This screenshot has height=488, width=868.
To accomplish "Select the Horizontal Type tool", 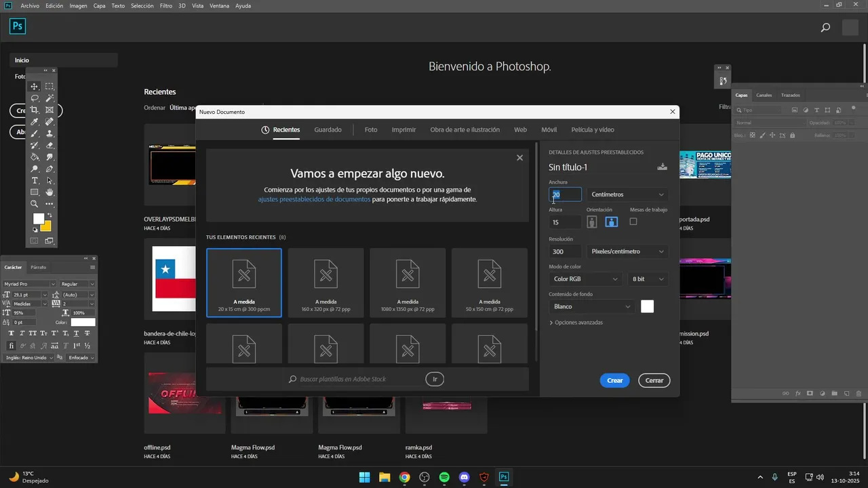I will coord(35,181).
